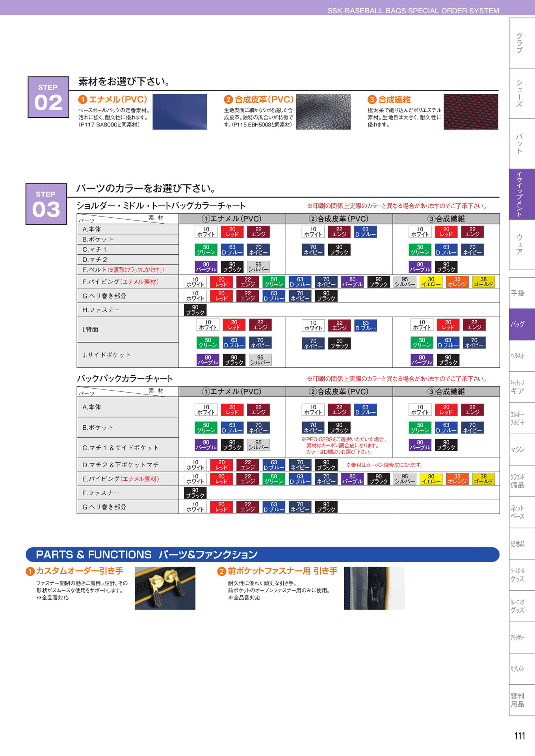
Task: Open the グラブ side index tab
Action: 522,43
